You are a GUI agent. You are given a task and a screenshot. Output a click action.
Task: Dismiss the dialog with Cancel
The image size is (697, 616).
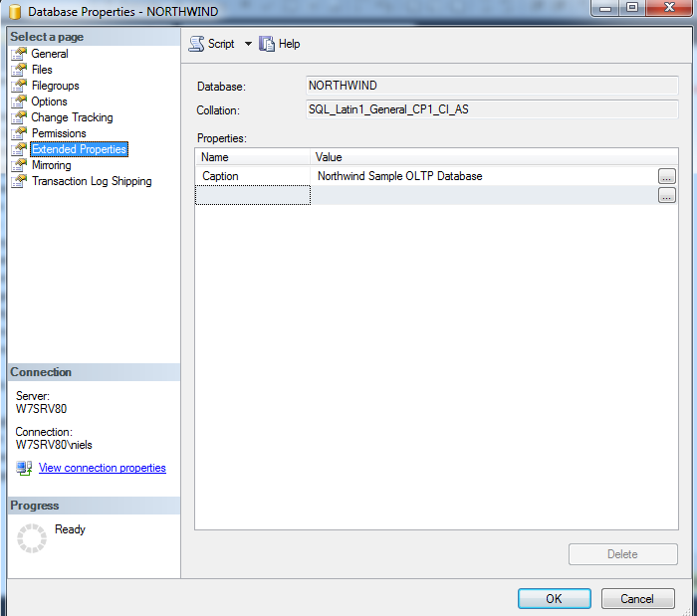(x=637, y=599)
